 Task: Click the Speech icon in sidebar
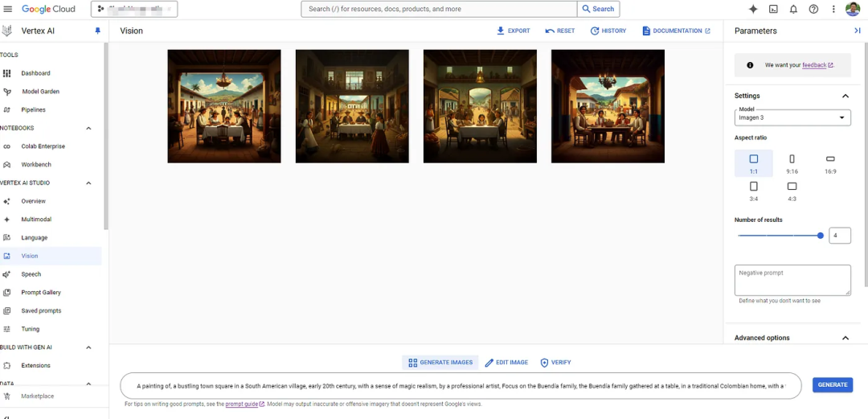coord(6,274)
